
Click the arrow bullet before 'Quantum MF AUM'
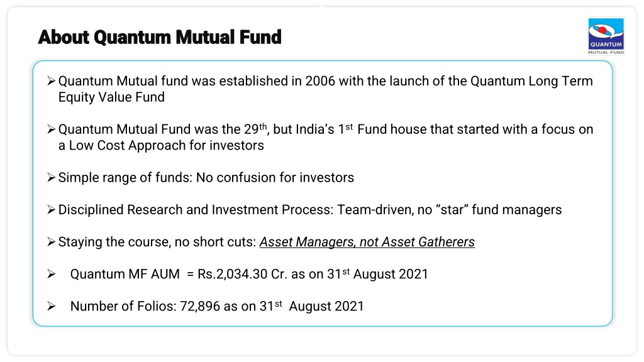[51, 274]
